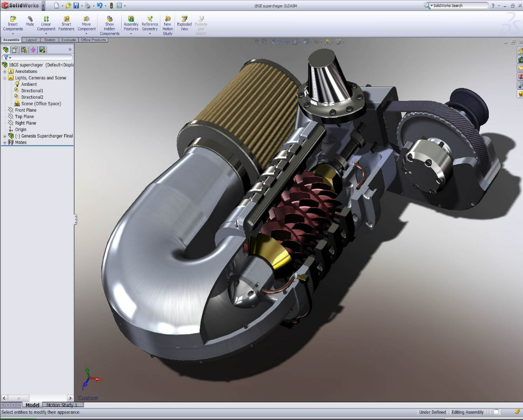
Task: Click Show Hidden Components
Action: pyautogui.click(x=109, y=26)
